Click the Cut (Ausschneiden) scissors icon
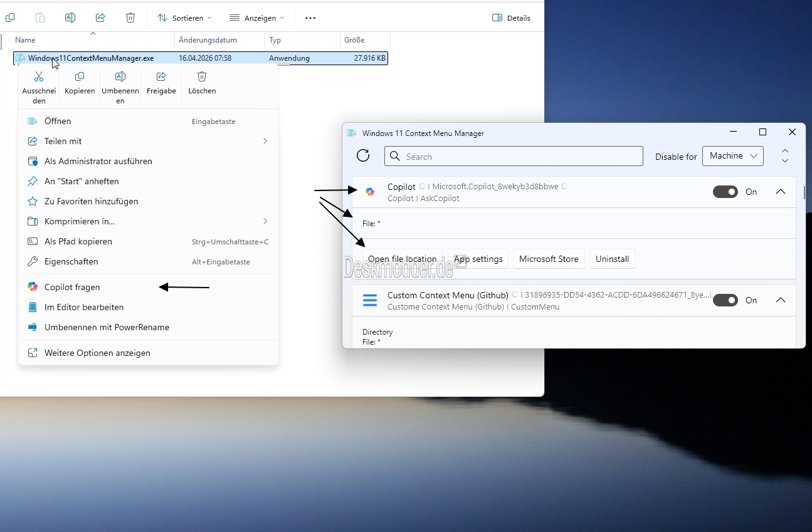The image size is (812, 532). point(39,77)
